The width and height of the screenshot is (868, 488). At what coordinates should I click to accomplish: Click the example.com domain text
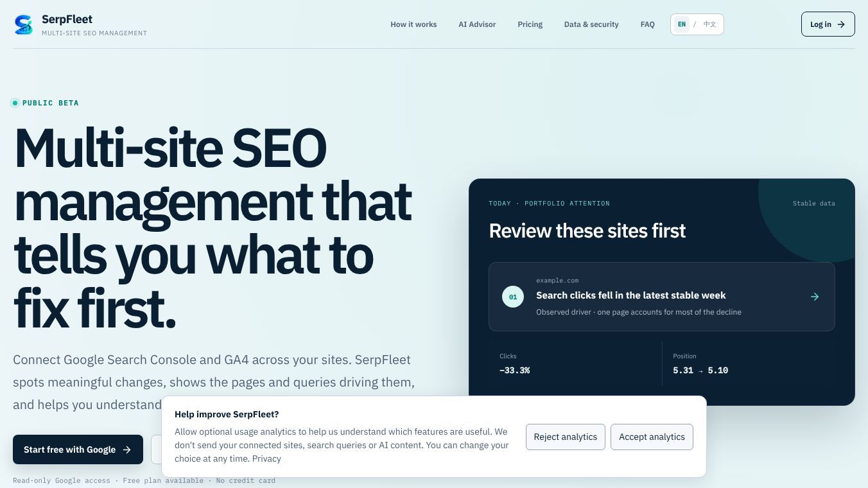pyautogui.click(x=557, y=281)
